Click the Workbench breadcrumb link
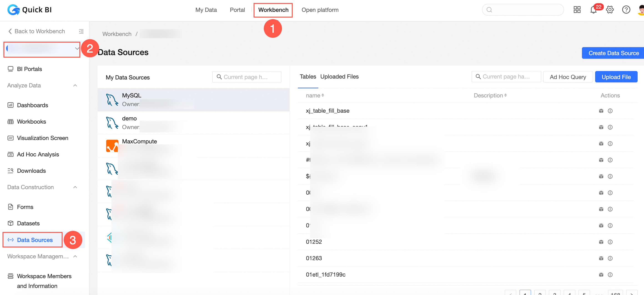The width and height of the screenshot is (644, 295). pos(117,34)
